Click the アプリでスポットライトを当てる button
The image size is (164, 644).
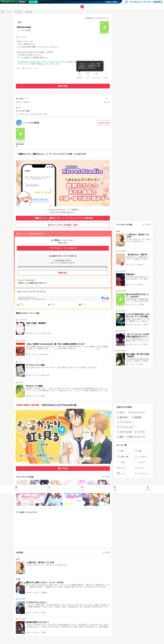coord(63,248)
